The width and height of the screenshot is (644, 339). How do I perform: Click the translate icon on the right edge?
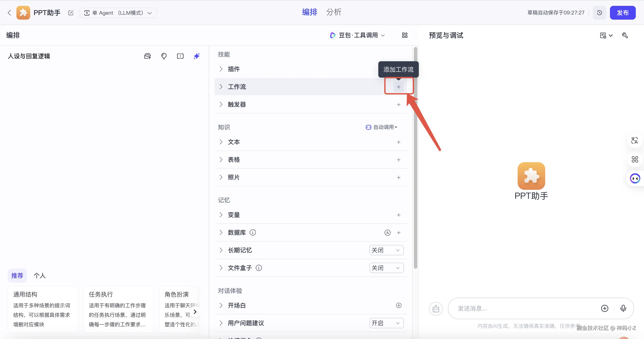coord(635,141)
